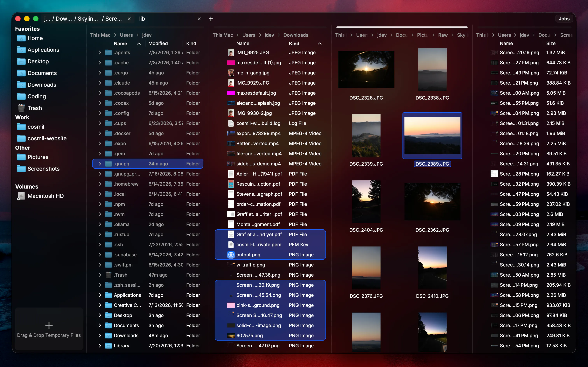Open the Jobs button
Screen dimensions: 588x367
(564, 19)
